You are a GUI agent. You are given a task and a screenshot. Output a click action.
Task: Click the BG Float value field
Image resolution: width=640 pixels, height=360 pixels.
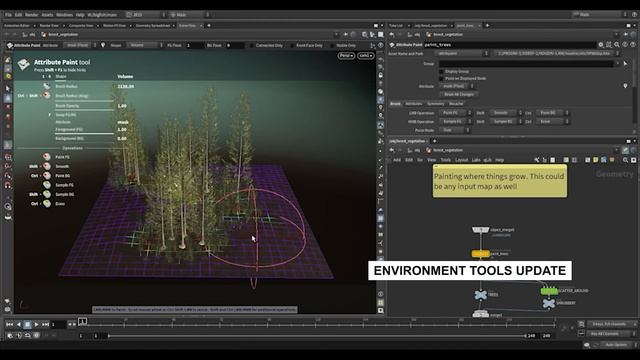(235, 45)
